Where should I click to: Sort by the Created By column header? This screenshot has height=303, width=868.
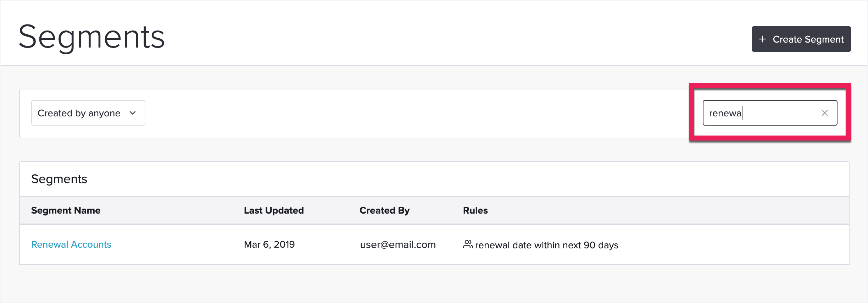point(384,210)
